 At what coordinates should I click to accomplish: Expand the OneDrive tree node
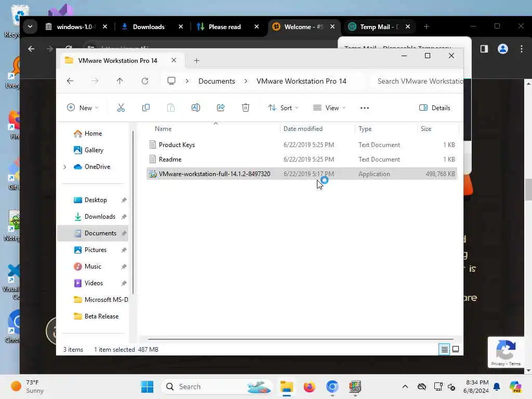tap(65, 167)
